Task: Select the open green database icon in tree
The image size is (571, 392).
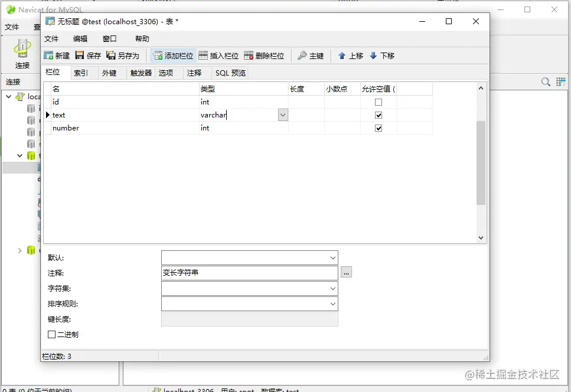Action: pyautogui.click(x=31, y=156)
